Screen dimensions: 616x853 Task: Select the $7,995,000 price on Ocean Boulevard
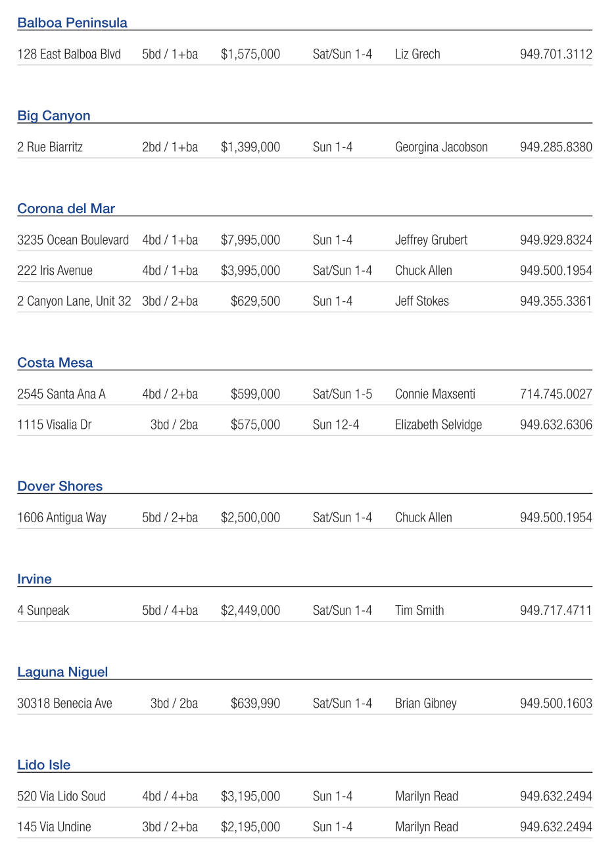[250, 240]
